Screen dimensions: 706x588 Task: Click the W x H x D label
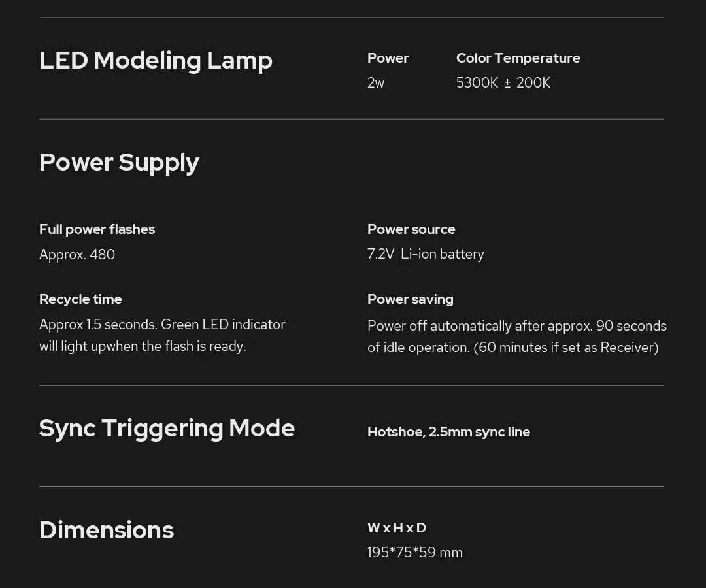tap(397, 528)
